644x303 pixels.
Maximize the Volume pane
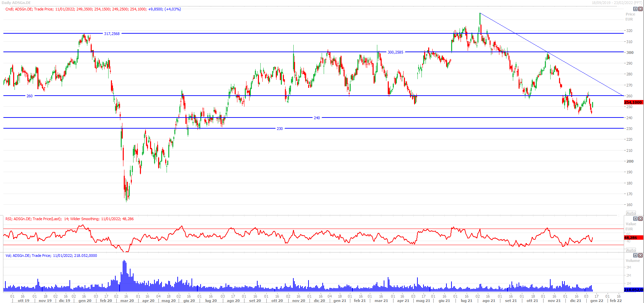coord(635,255)
